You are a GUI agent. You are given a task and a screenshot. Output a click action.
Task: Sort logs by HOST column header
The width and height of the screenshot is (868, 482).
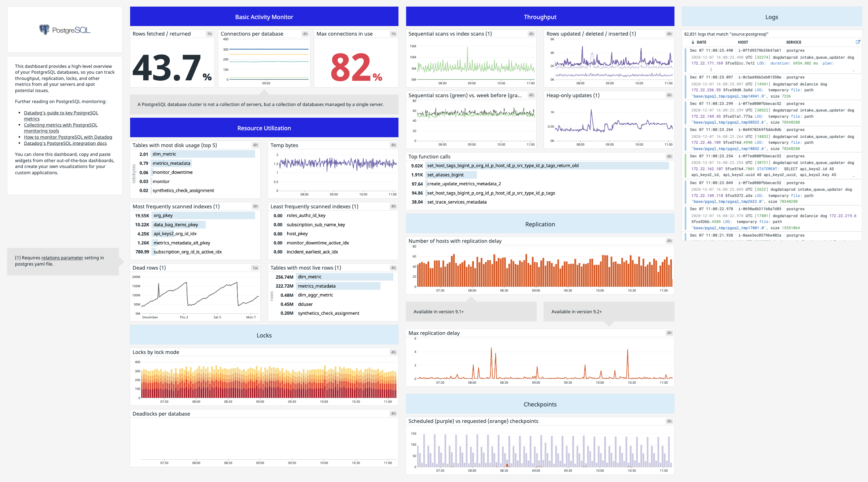[743, 42]
